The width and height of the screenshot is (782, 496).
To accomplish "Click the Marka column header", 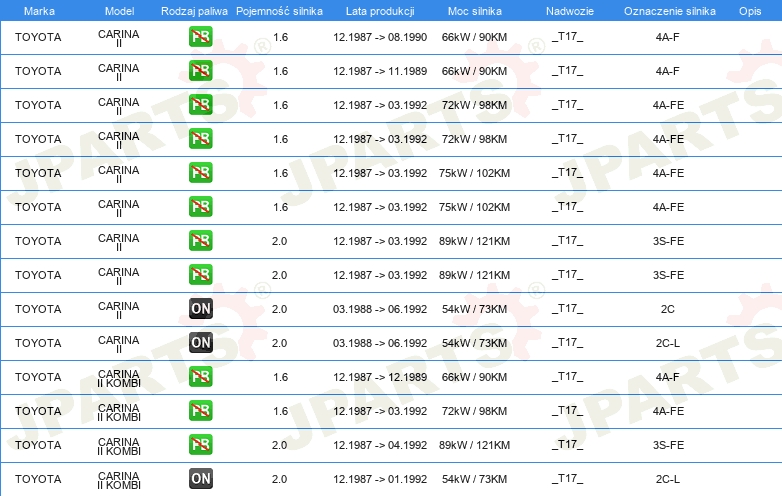I will click(x=39, y=10).
